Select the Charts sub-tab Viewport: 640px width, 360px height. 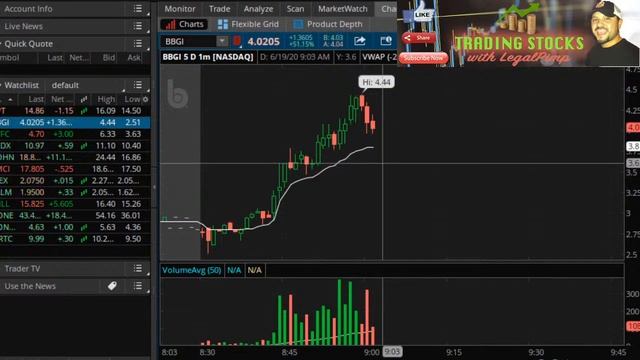(184, 24)
